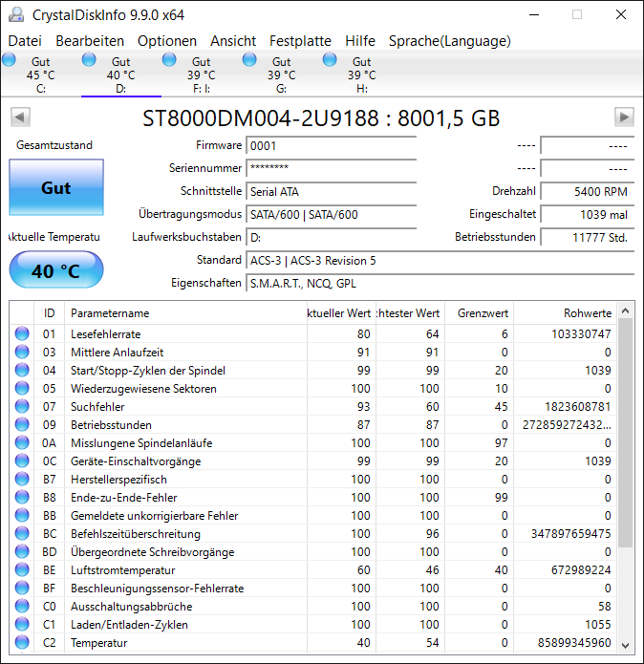Click the Betriebsstunden field 11777 Std.

click(588, 237)
